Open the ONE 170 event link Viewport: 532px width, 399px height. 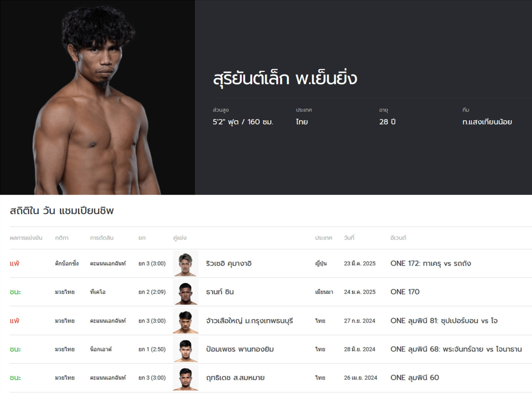click(405, 292)
